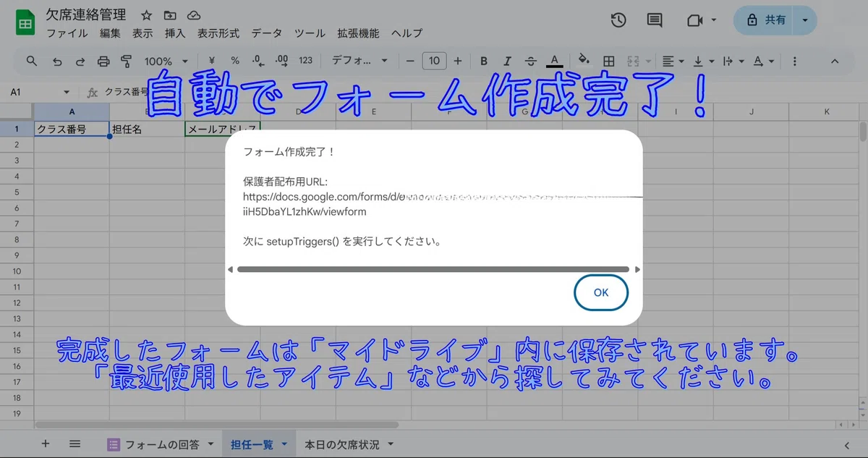Click the search menus magnifier icon
This screenshot has height=458, width=868.
32,61
